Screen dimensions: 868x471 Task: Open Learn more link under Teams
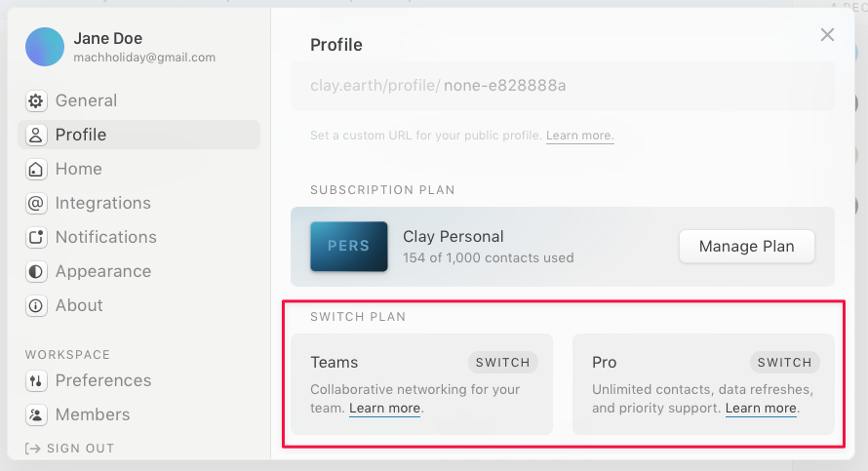click(x=384, y=409)
